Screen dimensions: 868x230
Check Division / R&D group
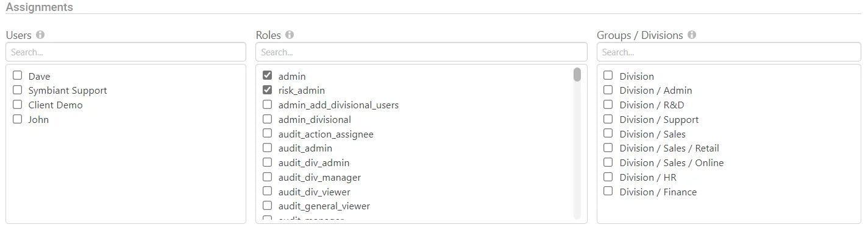click(608, 105)
